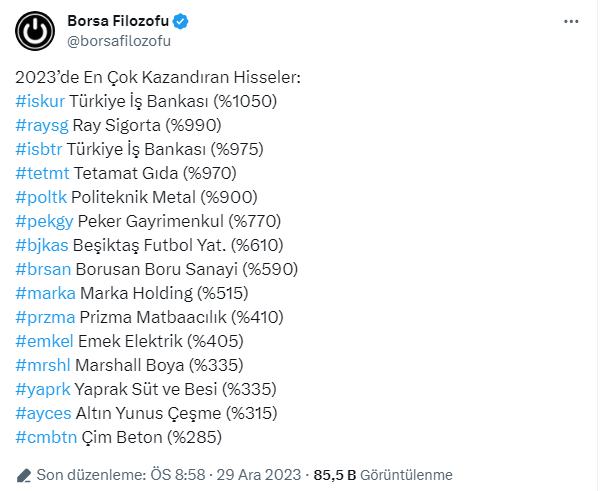Click the #cmbtn hashtag

45,437
